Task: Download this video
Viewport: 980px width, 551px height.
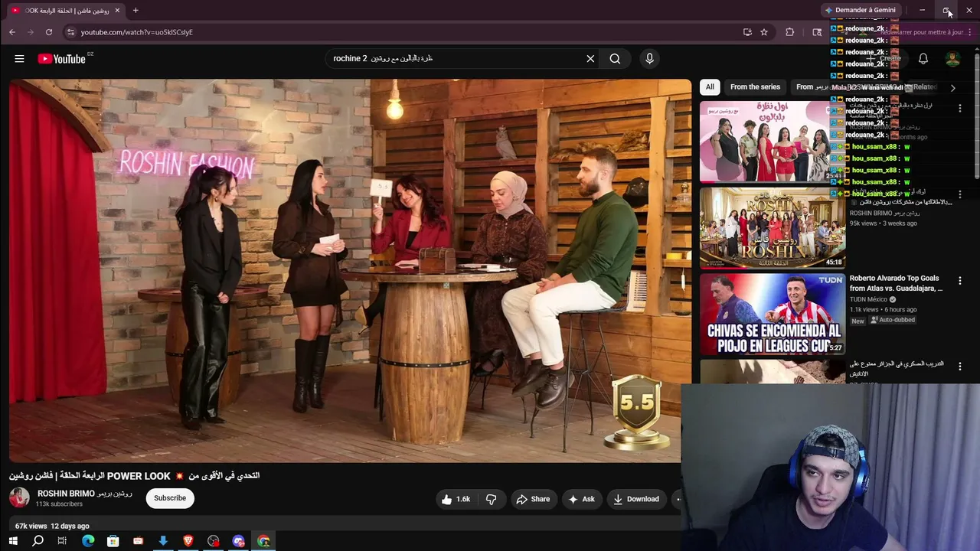Action: click(x=635, y=500)
